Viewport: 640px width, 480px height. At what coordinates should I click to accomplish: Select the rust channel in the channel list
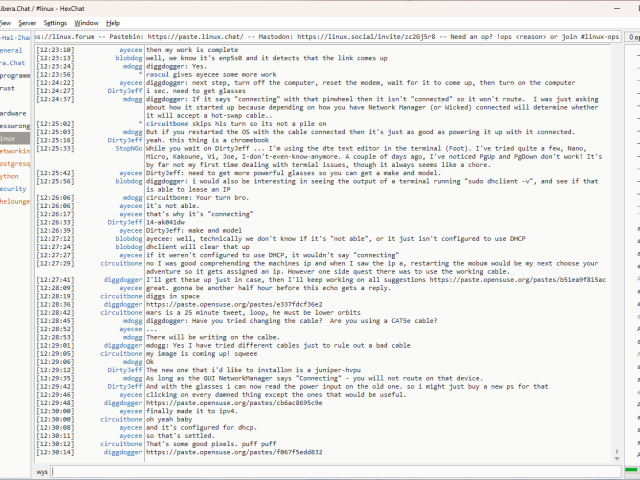coord(8,88)
